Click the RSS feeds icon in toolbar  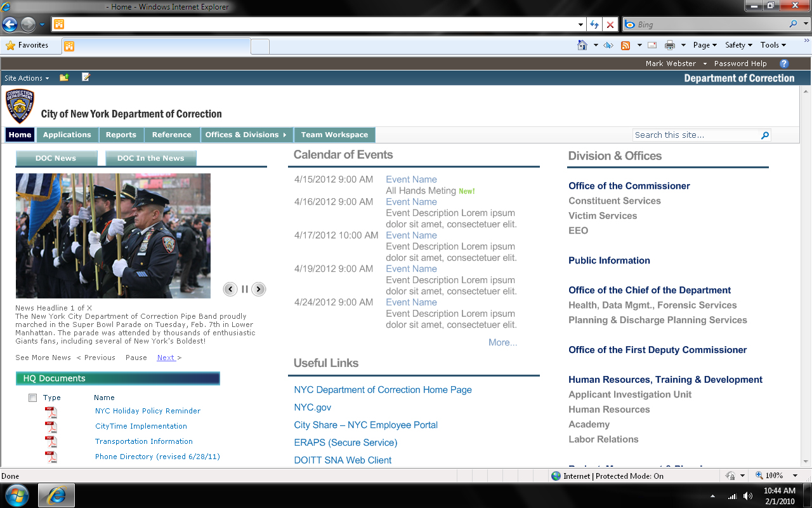point(625,45)
